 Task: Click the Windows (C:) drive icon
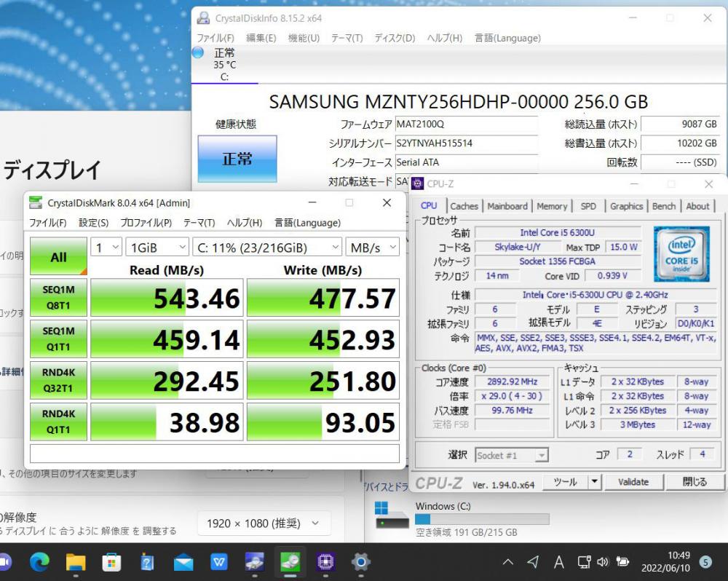392,515
